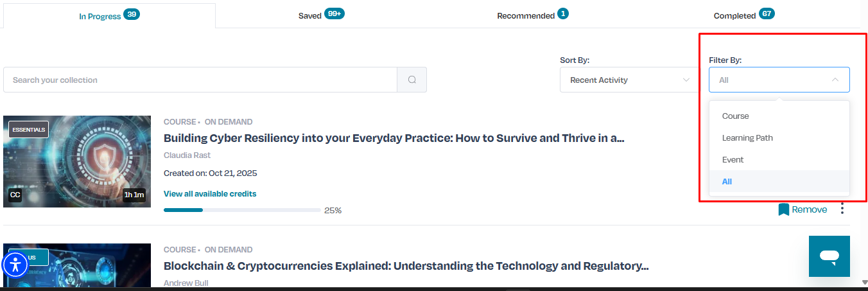Expand the Sort By Recent Activity dropdown

click(624, 80)
